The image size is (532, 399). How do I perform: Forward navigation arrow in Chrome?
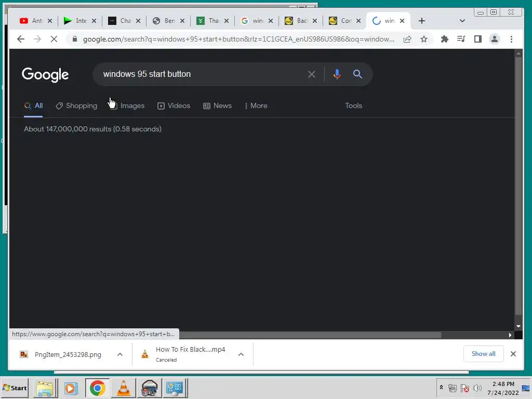(x=37, y=39)
